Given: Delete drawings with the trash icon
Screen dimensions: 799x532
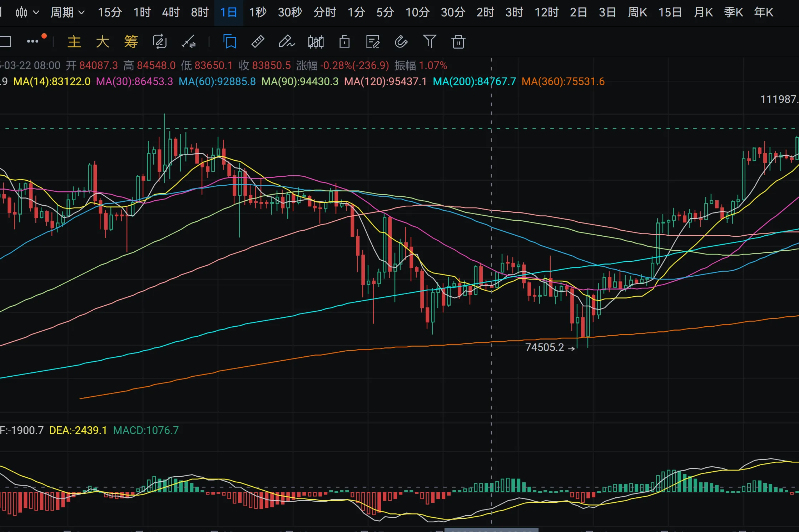Looking at the screenshot, I should tap(458, 42).
